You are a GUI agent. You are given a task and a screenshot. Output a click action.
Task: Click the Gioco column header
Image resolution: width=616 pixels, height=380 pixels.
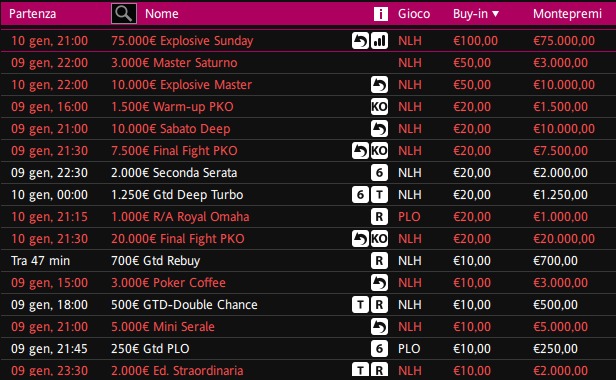414,14
